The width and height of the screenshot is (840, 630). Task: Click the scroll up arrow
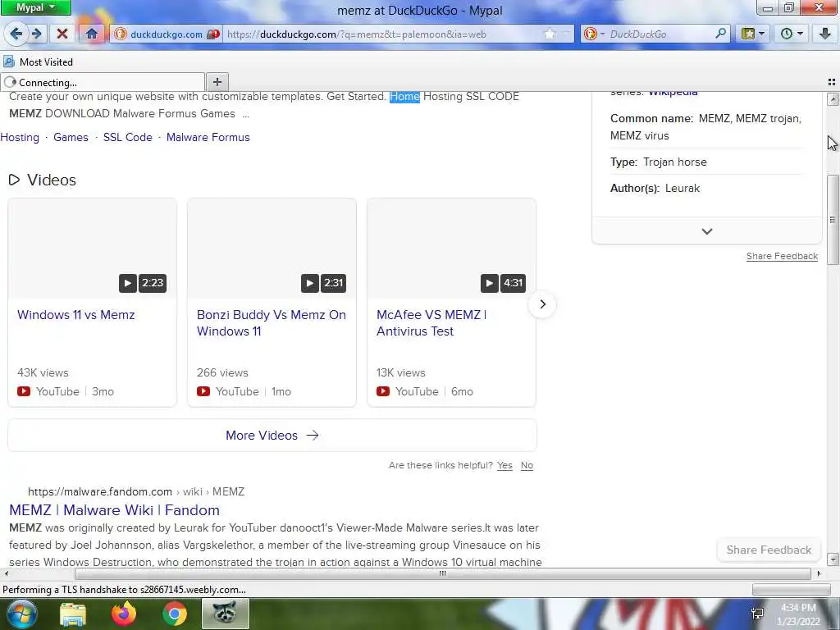click(833, 98)
